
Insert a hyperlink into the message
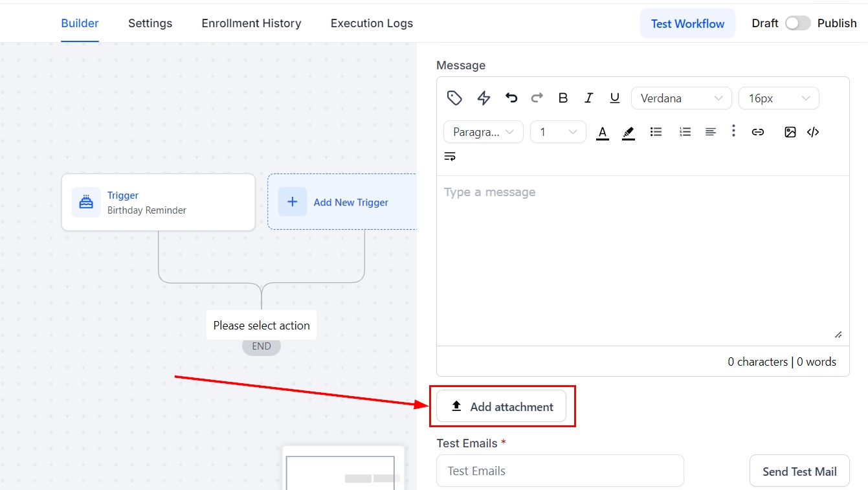tap(757, 132)
